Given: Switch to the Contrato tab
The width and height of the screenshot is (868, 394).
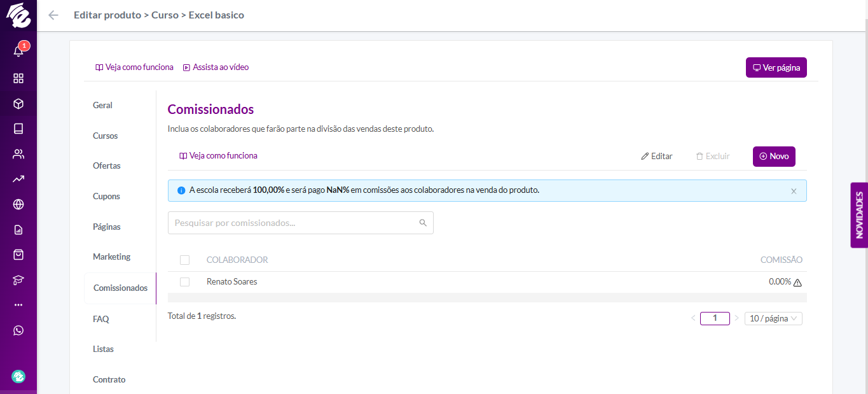Looking at the screenshot, I should [109, 379].
